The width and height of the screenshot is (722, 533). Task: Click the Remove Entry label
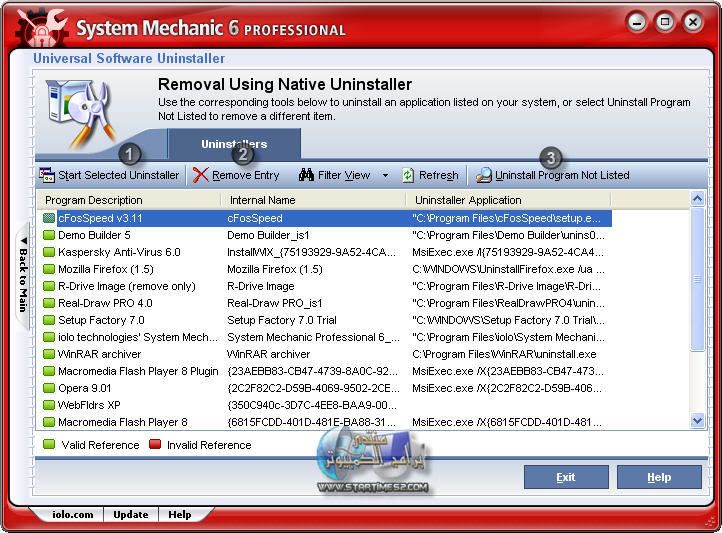245,175
